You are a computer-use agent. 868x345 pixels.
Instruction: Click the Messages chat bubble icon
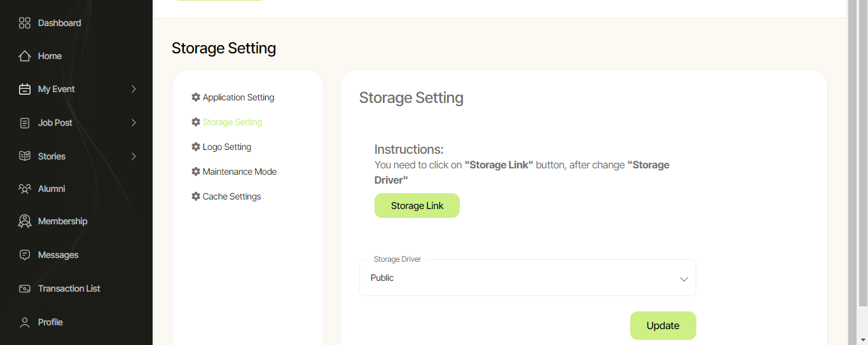(25, 255)
